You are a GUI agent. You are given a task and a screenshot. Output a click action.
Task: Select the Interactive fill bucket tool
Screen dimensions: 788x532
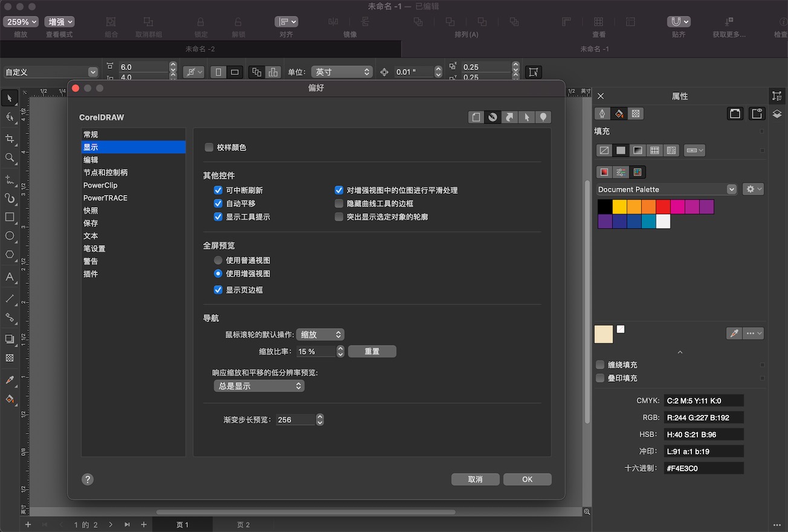pos(10,399)
